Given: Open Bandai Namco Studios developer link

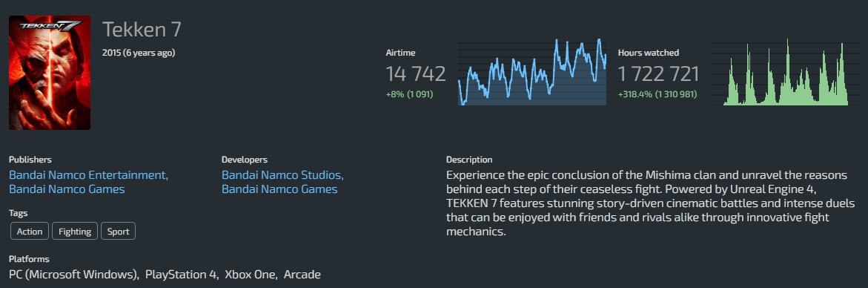Looking at the screenshot, I should [x=283, y=175].
